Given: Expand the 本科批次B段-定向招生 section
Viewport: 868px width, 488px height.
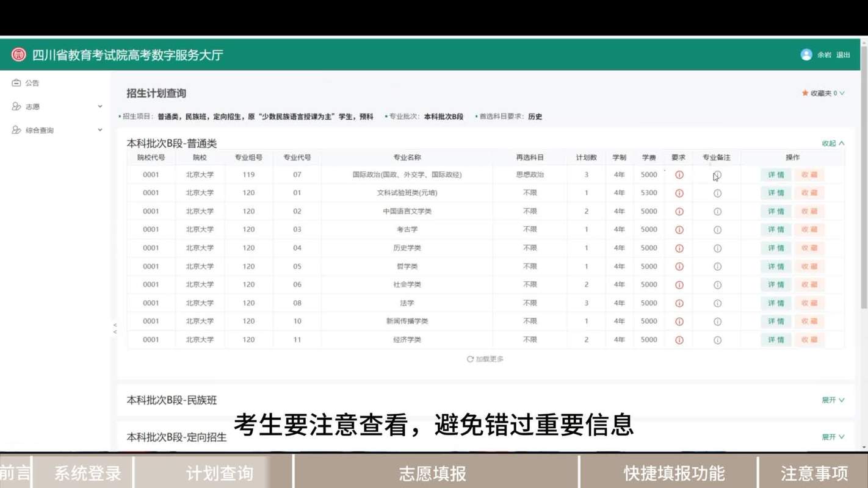Looking at the screenshot, I should click(x=833, y=437).
